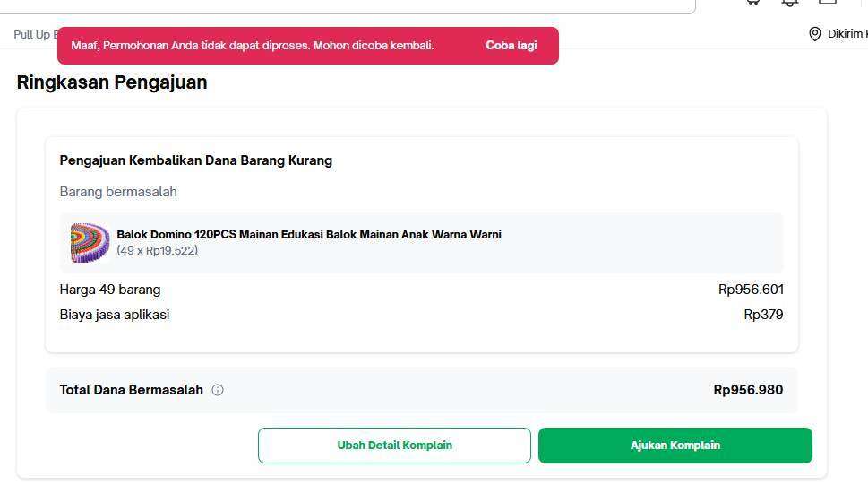This screenshot has width=868, height=485.
Task: Select the Ringkasan Pengajuan heading
Action: [x=112, y=82]
